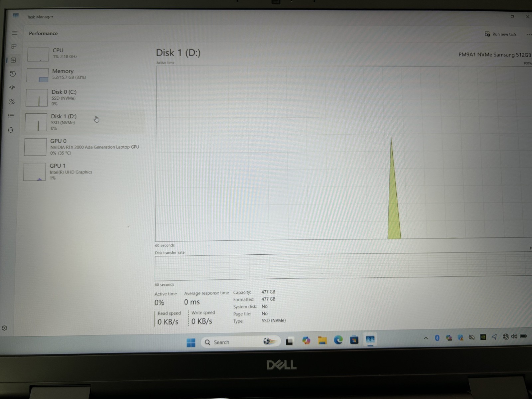Open Task View from taskbar

click(x=289, y=341)
